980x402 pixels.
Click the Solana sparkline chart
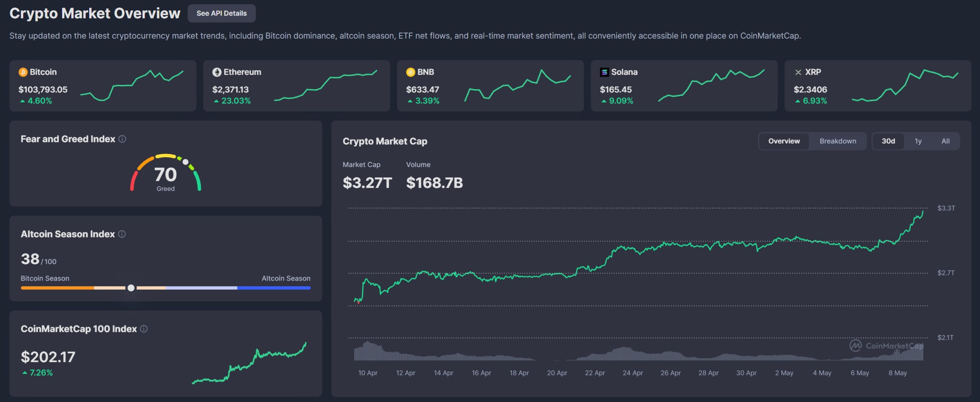pyautogui.click(x=711, y=85)
